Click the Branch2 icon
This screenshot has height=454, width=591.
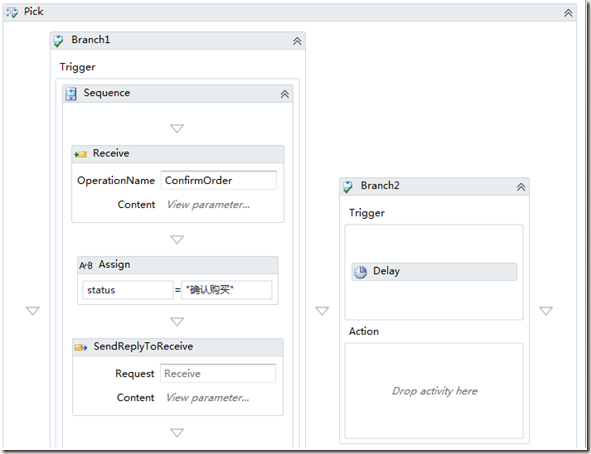pyautogui.click(x=348, y=186)
